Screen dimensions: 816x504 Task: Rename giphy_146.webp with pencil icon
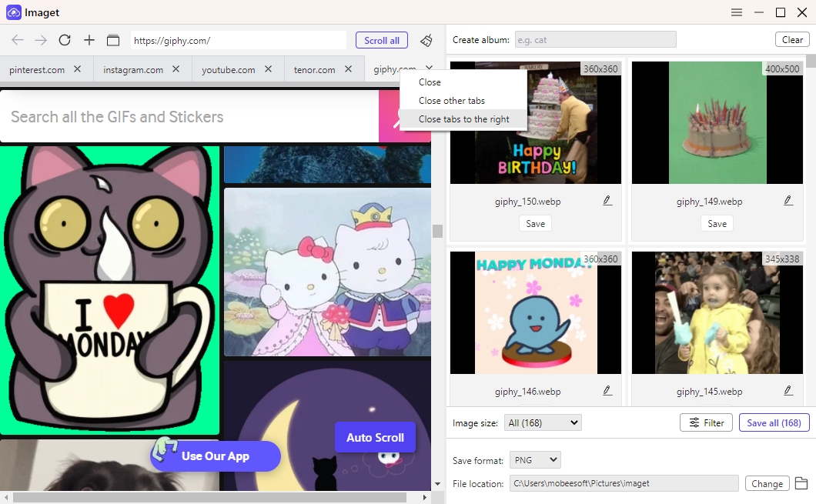pos(607,391)
